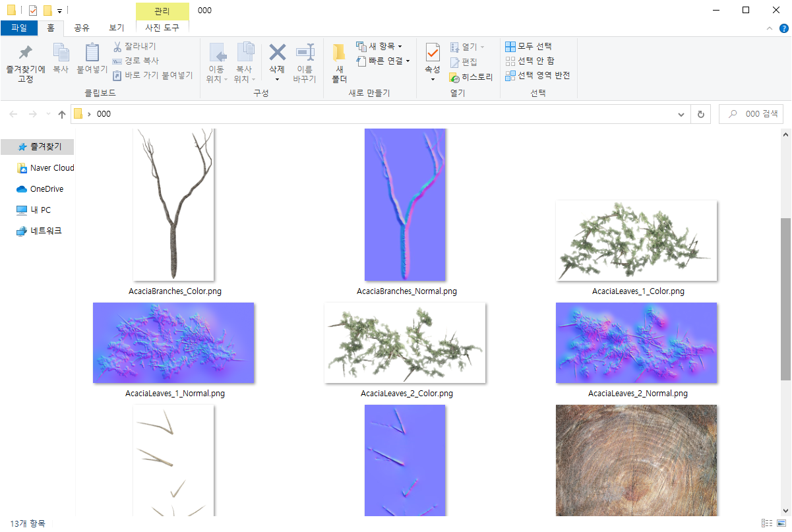Refresh the folder view

(x=701, y=114)
